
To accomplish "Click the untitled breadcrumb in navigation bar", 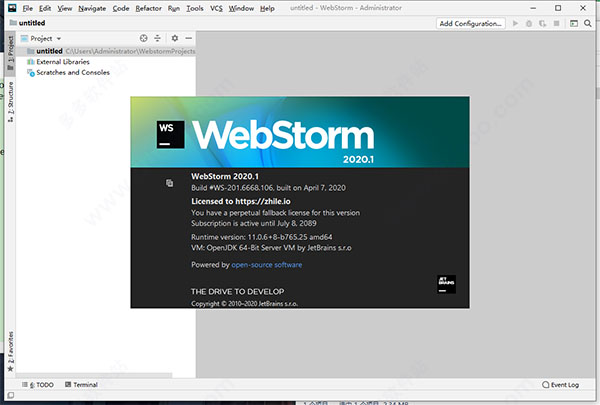I will click(28, 23).
